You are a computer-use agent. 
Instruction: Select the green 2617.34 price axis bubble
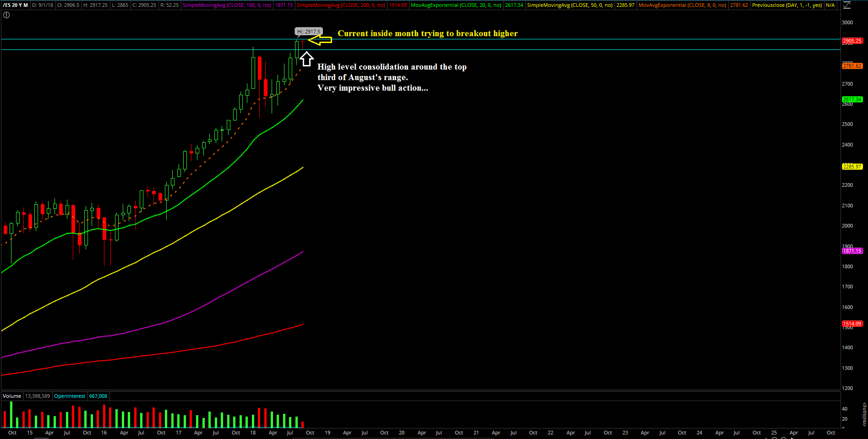(x=852, y=99)
